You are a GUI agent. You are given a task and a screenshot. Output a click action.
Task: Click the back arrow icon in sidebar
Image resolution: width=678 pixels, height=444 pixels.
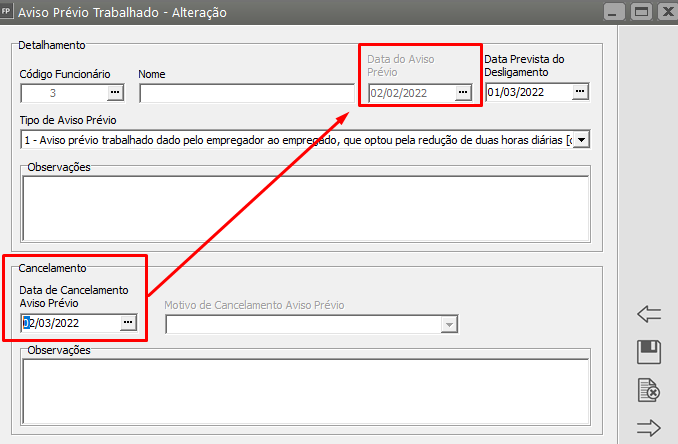[x=649, y=313]
